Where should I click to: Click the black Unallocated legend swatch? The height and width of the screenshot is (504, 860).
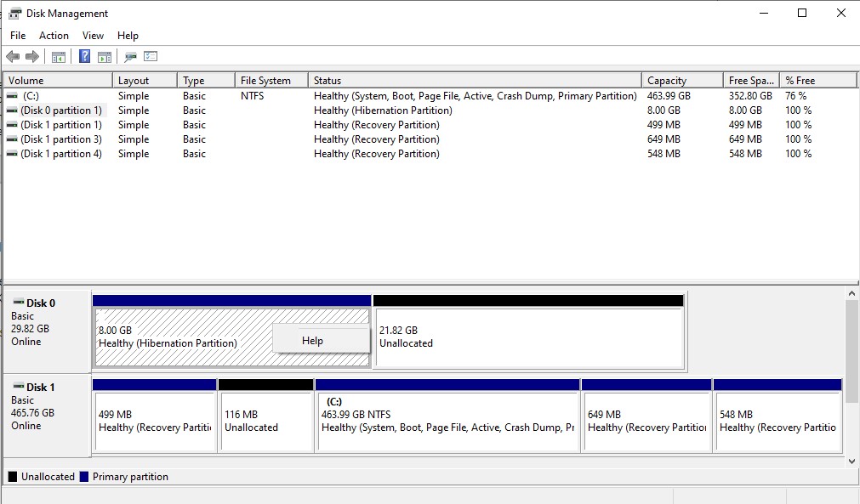pos(13,477)
